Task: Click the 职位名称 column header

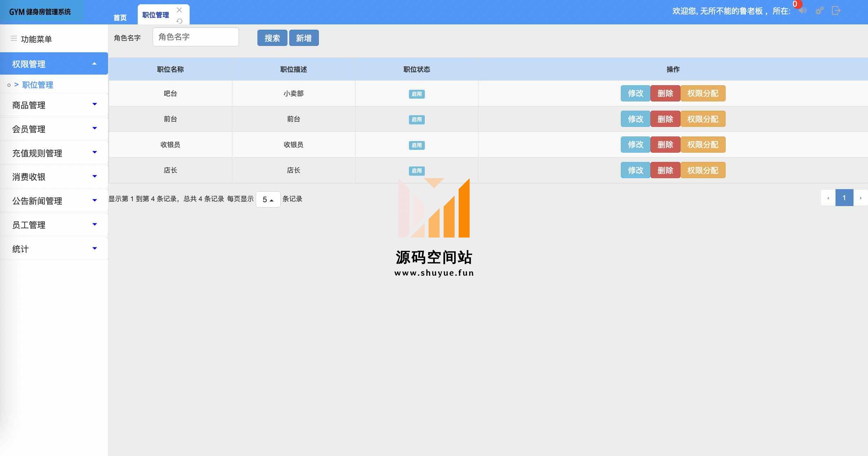Action: coord(170,69)
